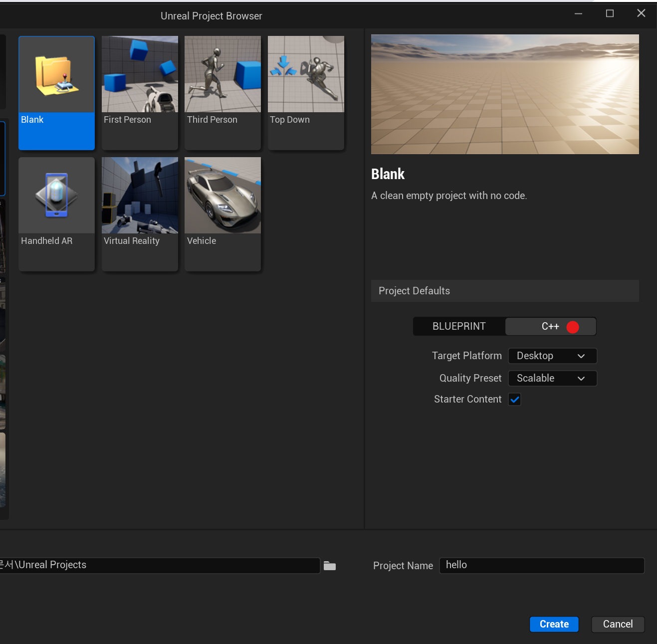Select the Blank project template
The image size is (657, 644).
[x=56, y=93]
